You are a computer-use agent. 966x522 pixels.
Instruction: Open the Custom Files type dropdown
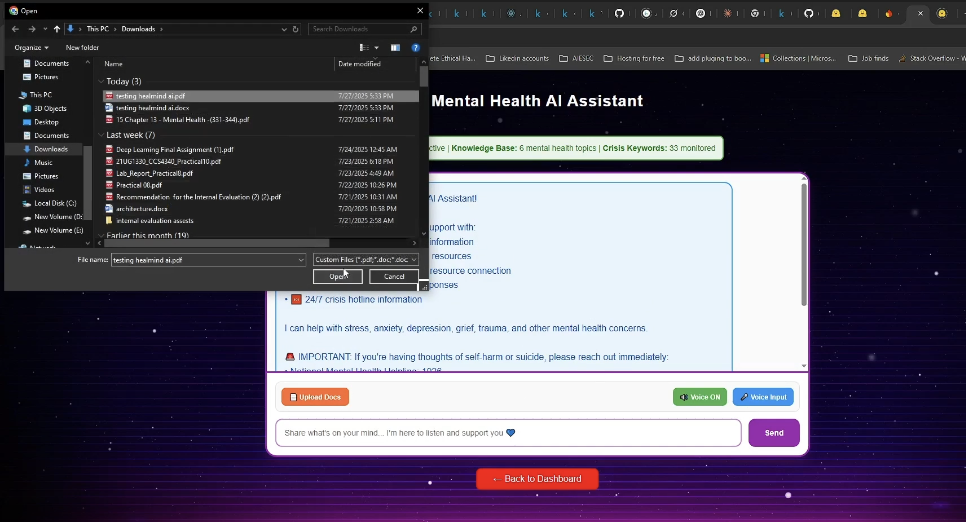pos(365,260)
